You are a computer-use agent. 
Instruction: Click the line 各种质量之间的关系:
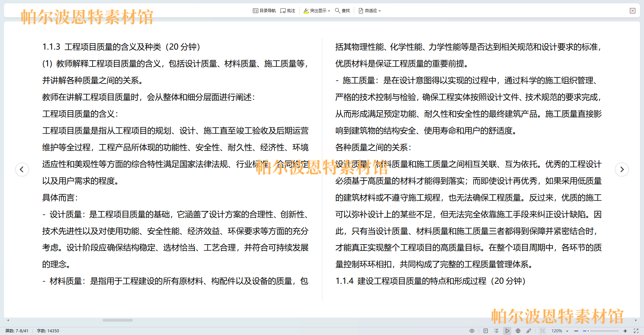point(373,147)
